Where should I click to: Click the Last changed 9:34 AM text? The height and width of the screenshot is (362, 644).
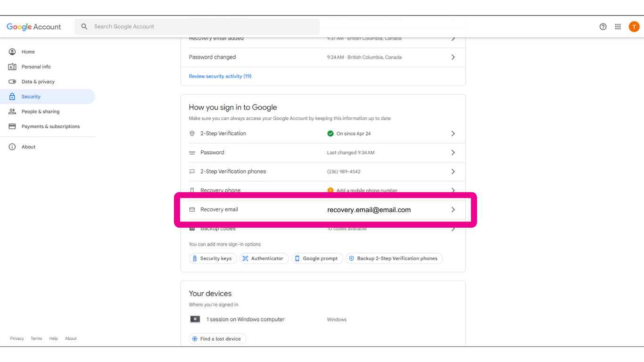[x=351, y=153]
